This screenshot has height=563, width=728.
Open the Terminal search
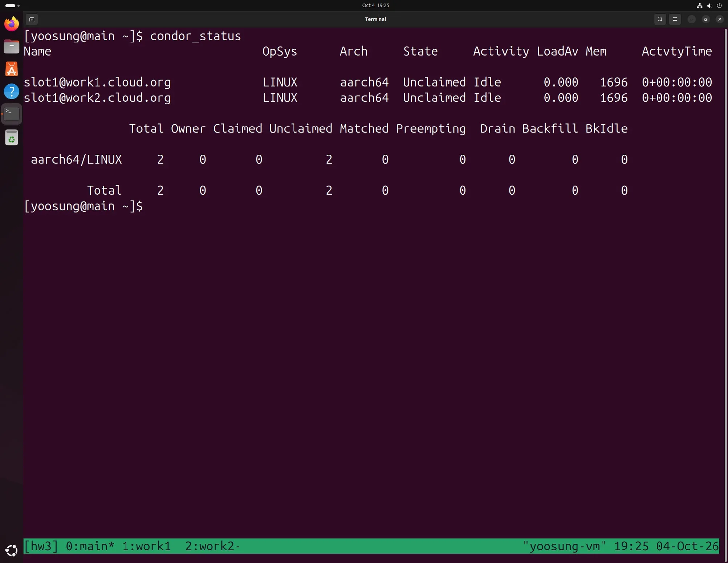pos(660,19)
